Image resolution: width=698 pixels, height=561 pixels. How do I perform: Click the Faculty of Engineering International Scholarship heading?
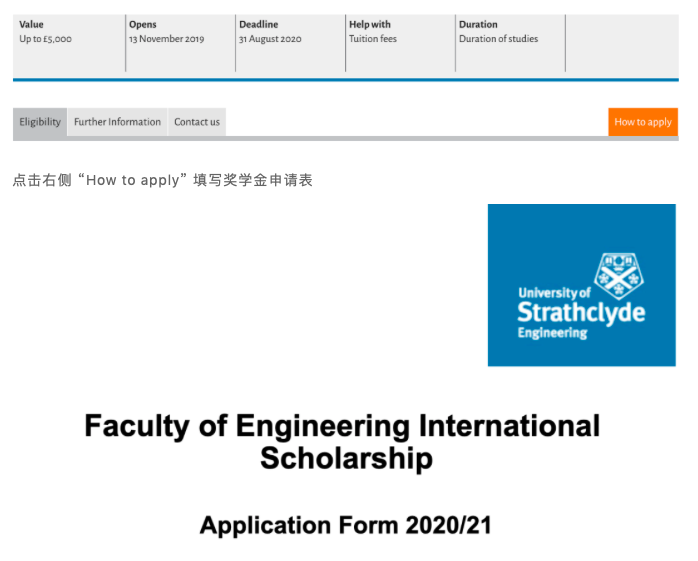tap(342, 441)
